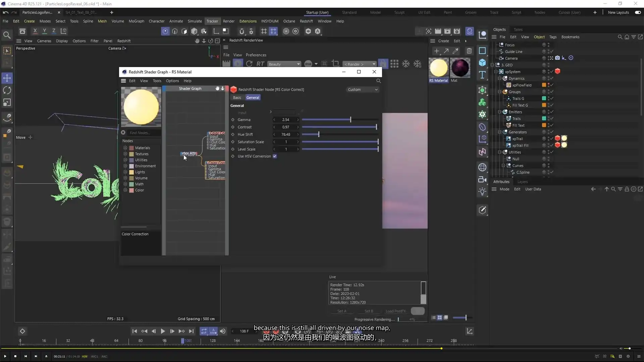This screenshot has height=362, width=644.
Task: Open the Beauty AOV dropdown in Redshift RenderView
Action: (x=284, y=64)
